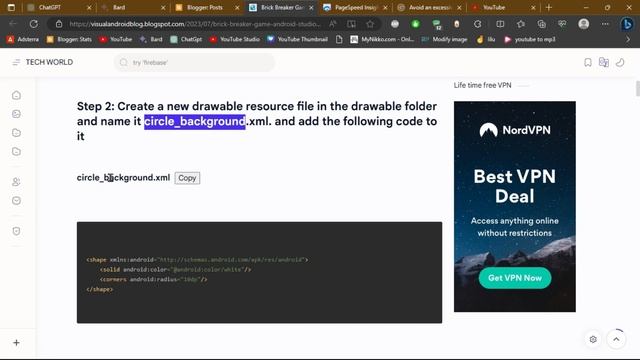
Task: Open the Bing Copilot sidebar icon
Action: click(x=627, y=24)
